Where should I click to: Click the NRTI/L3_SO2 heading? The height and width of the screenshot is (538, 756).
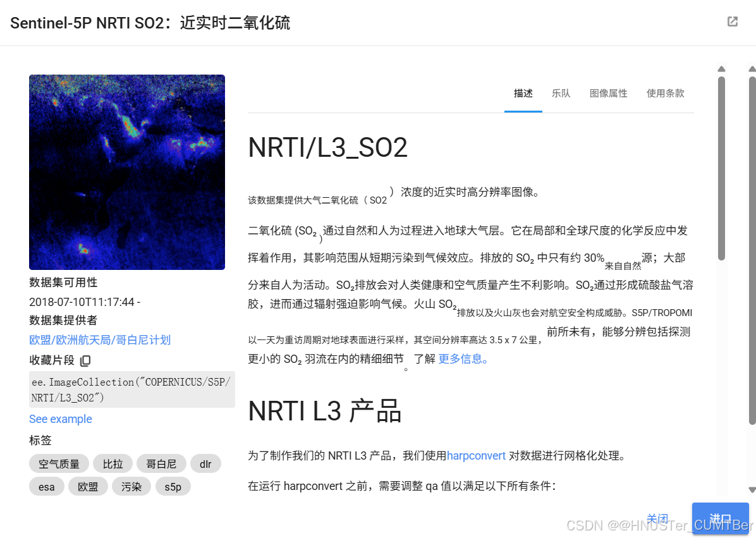[327, 147]
